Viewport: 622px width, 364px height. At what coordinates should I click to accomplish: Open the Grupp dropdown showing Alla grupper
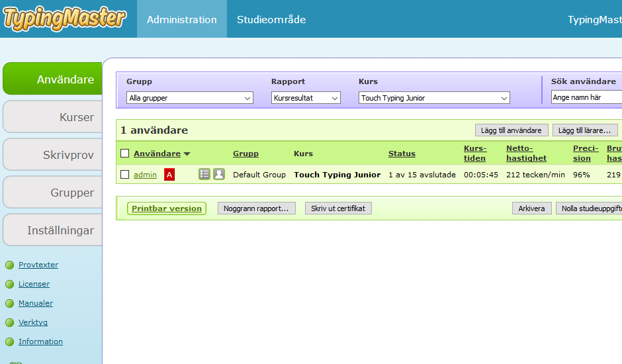pyautogui.click(x=190, y=98)
